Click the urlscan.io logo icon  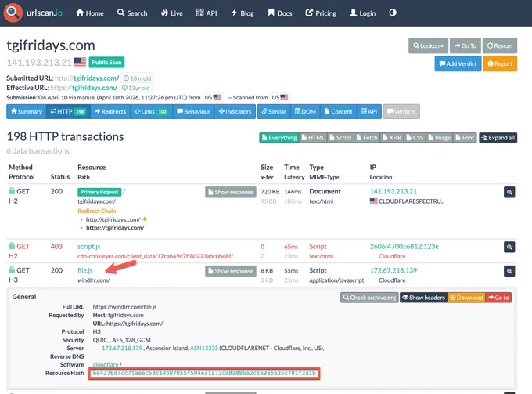pyautogui.click(x=13, y=13)
